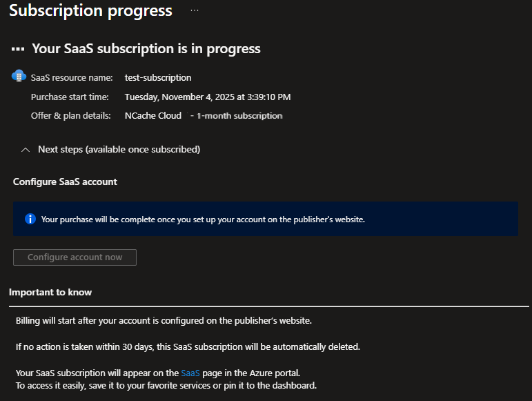Collapse the Next steps section chevron

pyautogui.click(x=26, y=150)
